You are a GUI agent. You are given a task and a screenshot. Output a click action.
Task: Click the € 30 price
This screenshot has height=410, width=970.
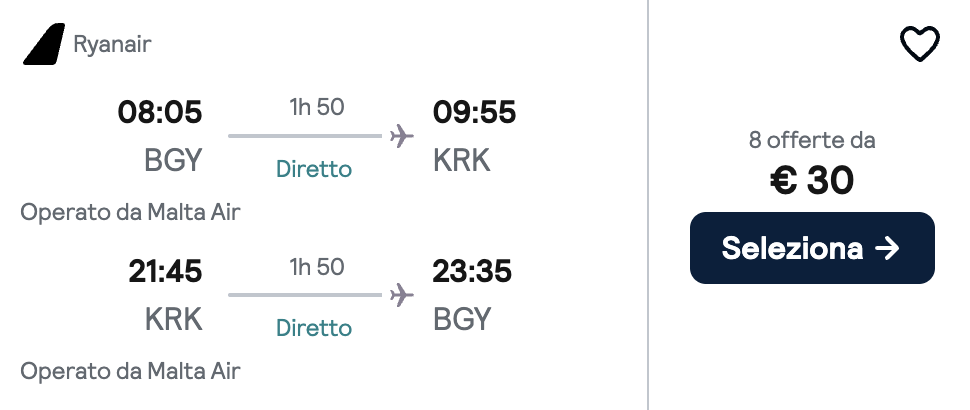812,181
